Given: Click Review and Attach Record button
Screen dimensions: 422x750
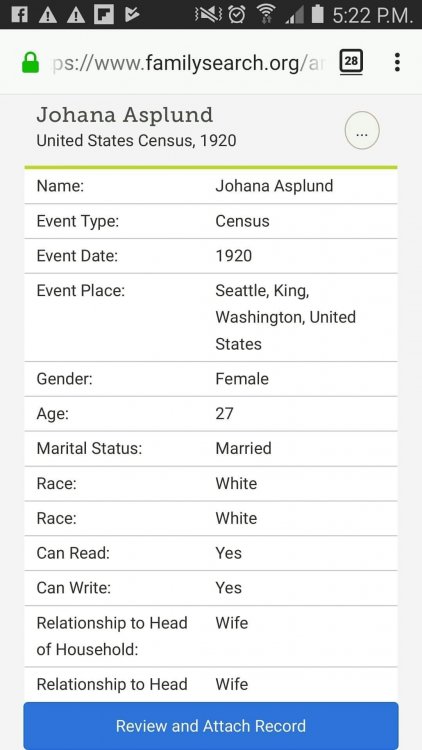Looking at the screenshot, I should pos(211,726).
